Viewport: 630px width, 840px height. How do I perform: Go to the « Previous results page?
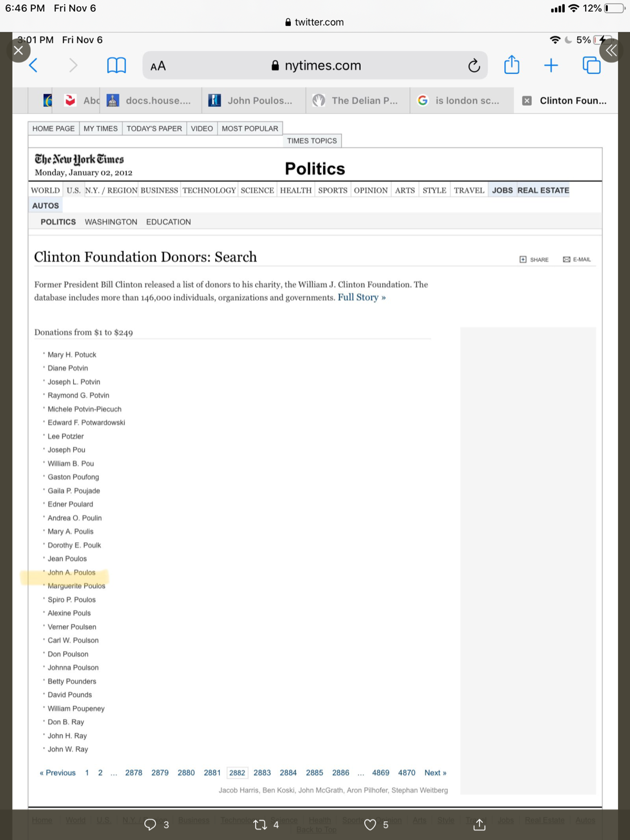click(57, 773)
